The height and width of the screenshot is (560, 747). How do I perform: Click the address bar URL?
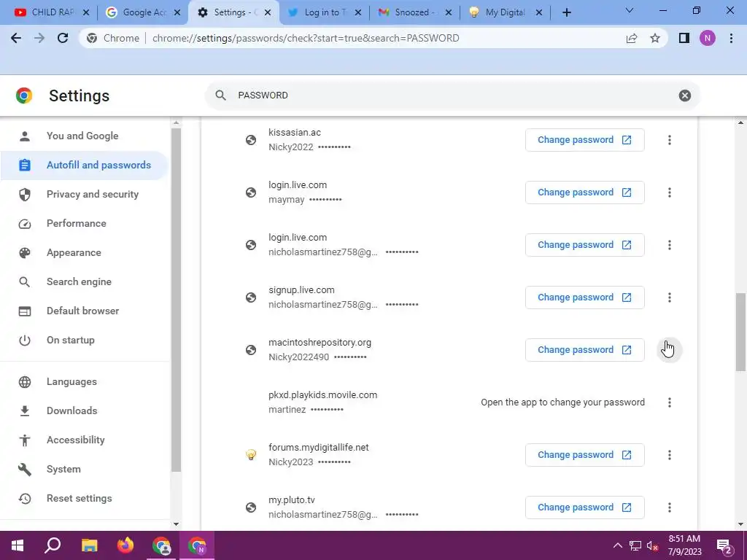coord(306,38)
